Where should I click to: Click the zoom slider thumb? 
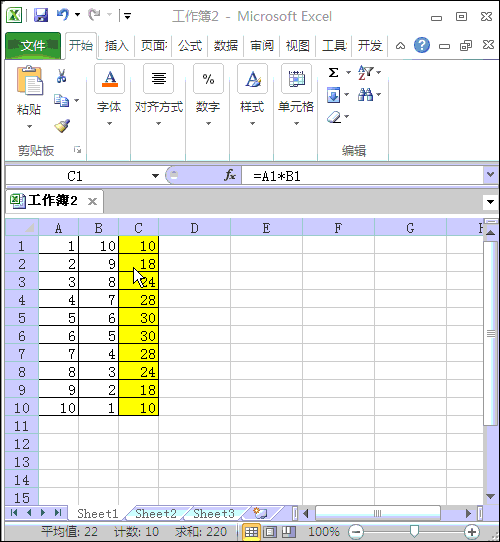coord(414,531)
